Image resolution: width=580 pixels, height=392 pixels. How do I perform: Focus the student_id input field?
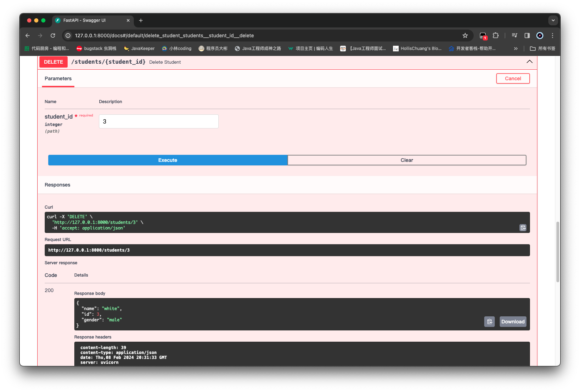coord(158,121)
